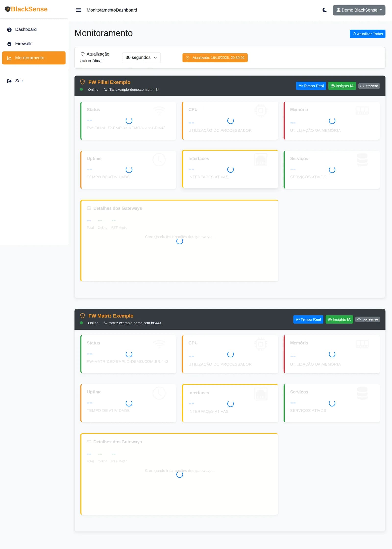Click the Atualizado timestamp badge
The image size is (392, 549).
point(215,58)
